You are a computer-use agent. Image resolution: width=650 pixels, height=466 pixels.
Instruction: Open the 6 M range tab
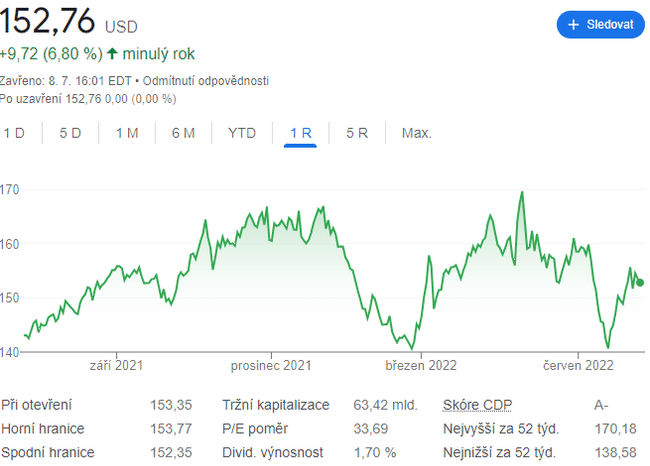point(183,133)
